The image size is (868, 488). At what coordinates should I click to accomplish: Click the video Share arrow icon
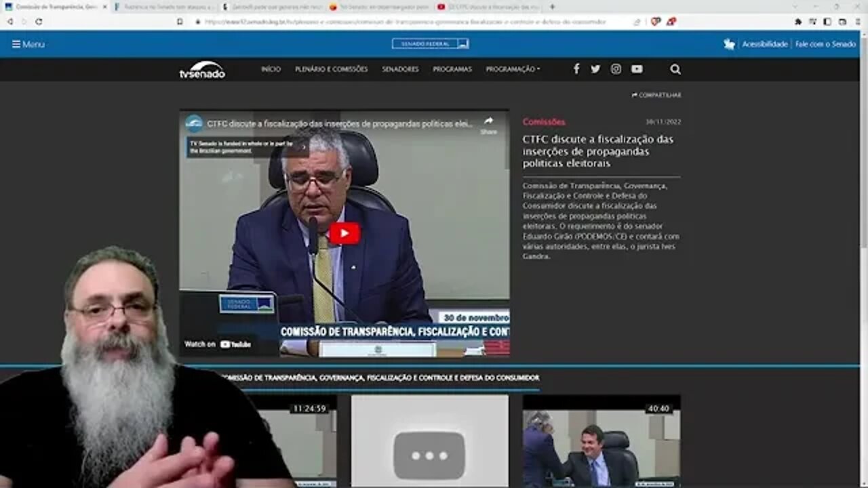489,125
